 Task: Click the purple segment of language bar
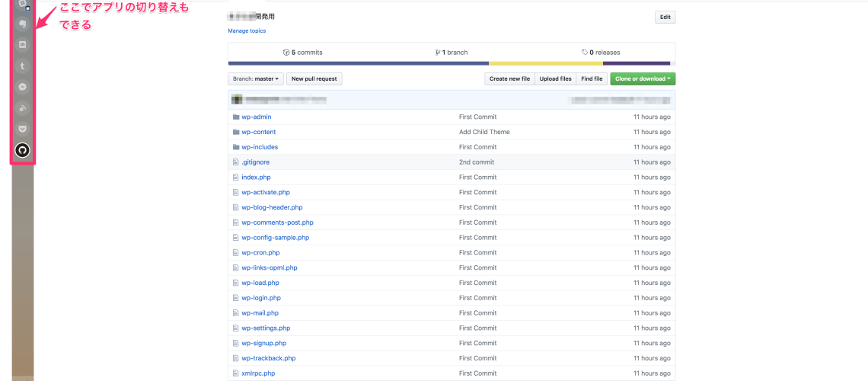click(637, 63)
